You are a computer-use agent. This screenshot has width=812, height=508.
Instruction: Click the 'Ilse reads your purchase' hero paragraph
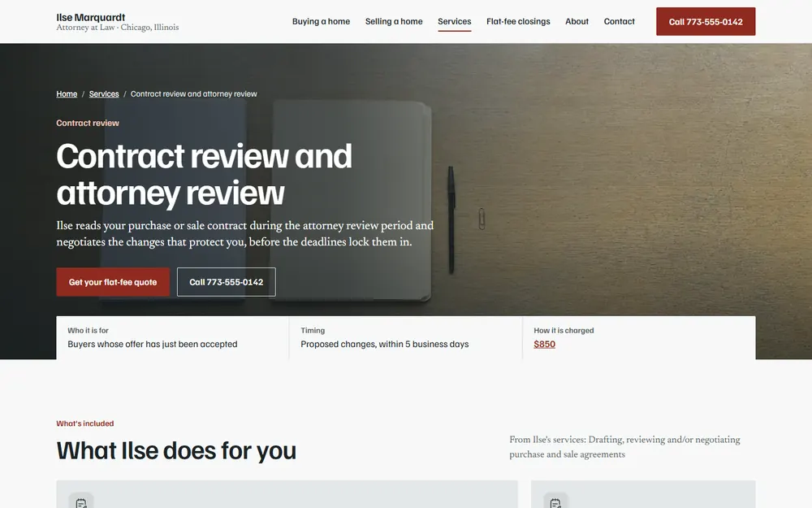(x=245, y=234)
